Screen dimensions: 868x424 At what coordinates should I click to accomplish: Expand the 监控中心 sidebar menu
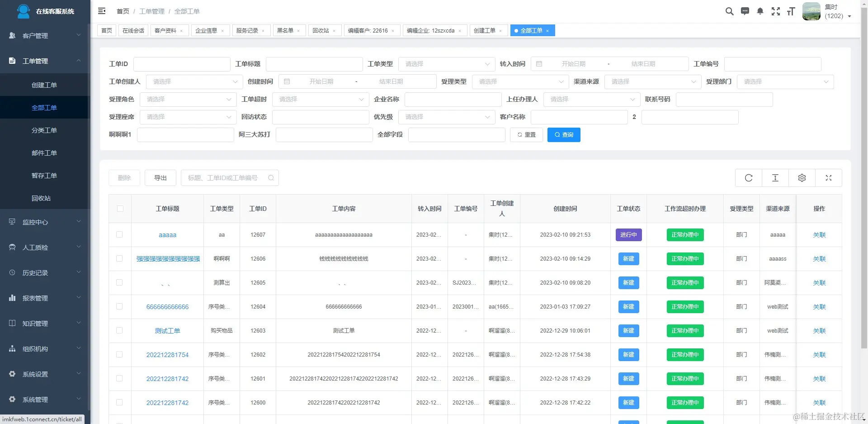pos(45,222)
